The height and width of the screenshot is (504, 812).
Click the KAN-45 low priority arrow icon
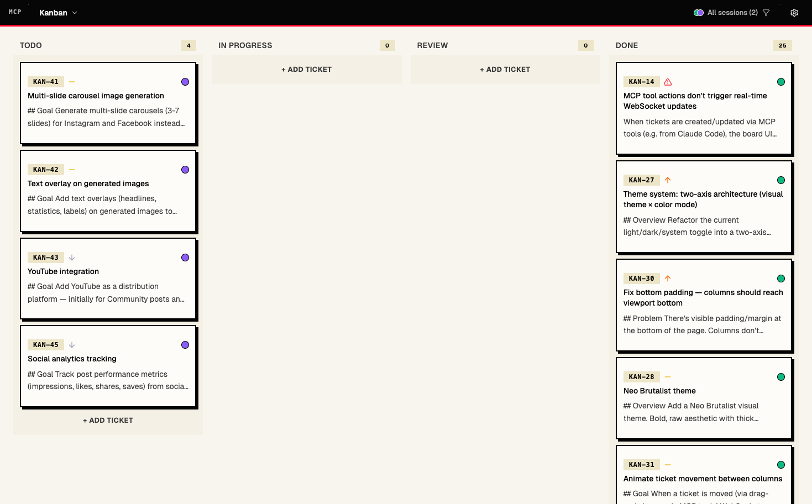point(72,345)
